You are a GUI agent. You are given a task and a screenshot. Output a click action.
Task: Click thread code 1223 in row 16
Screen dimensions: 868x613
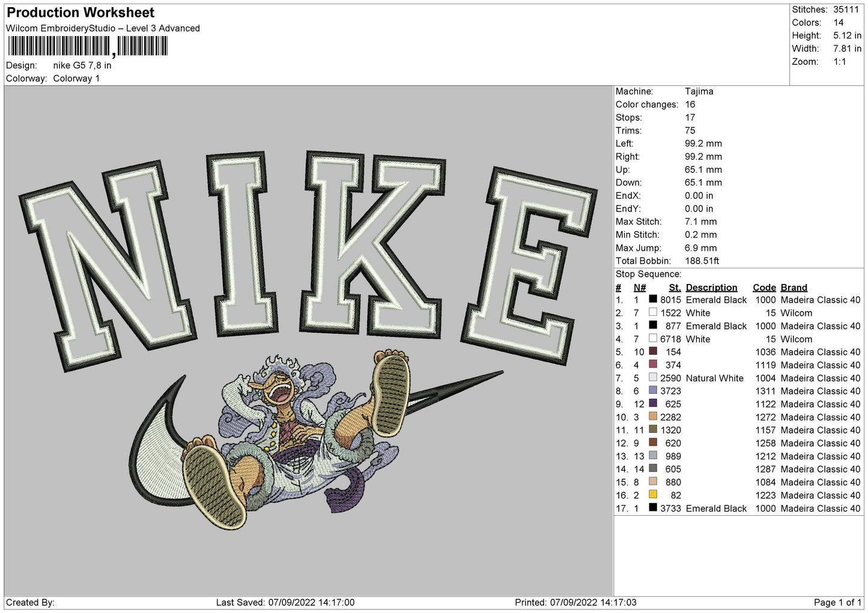(766, 495)
